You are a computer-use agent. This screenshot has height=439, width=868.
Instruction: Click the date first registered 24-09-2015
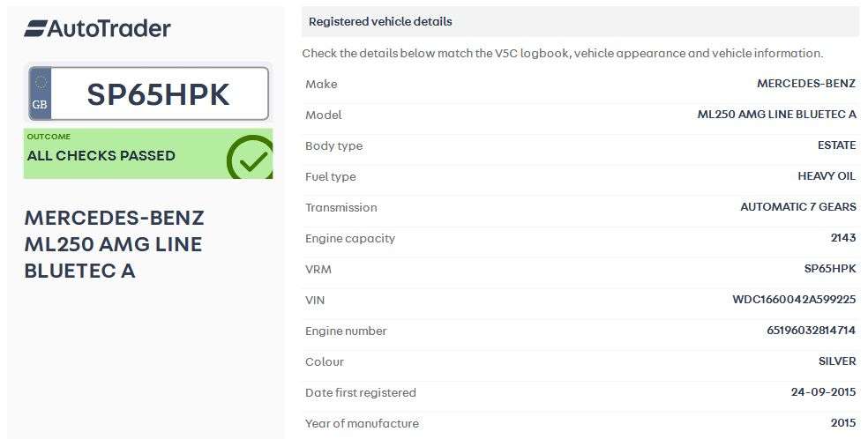823,392
